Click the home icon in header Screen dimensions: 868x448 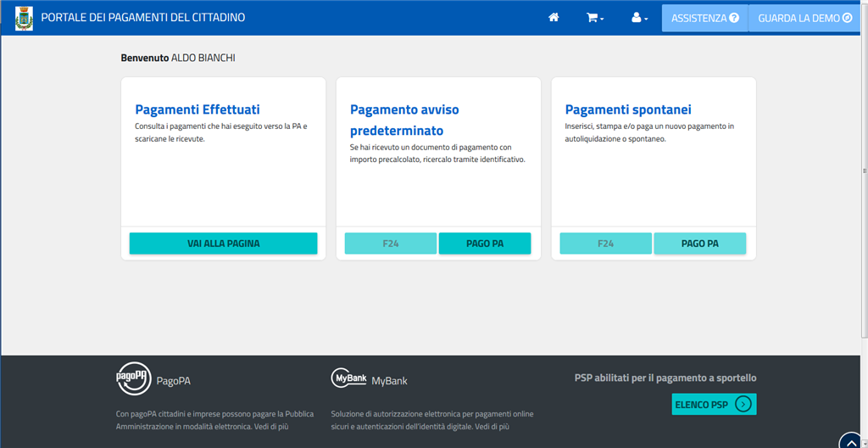[554, 18]
